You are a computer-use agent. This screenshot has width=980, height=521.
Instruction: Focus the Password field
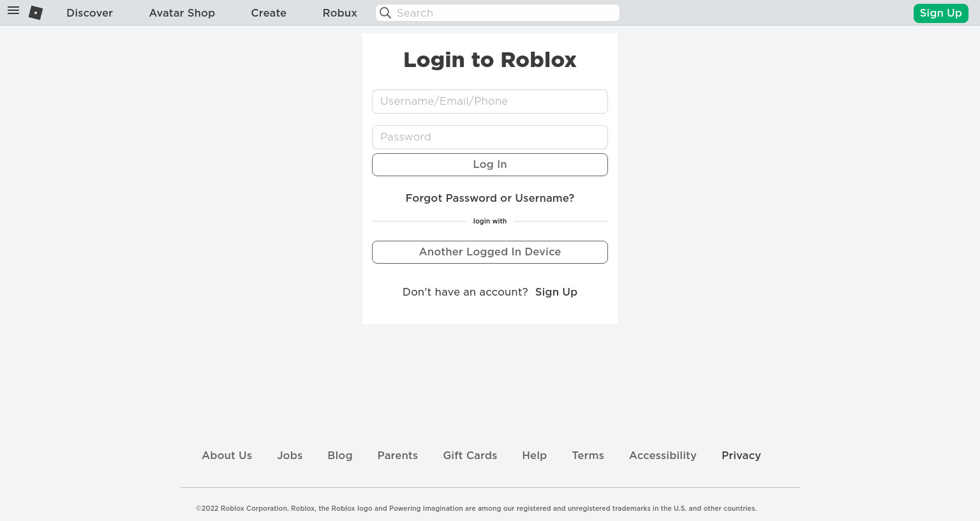click(490, 137)
